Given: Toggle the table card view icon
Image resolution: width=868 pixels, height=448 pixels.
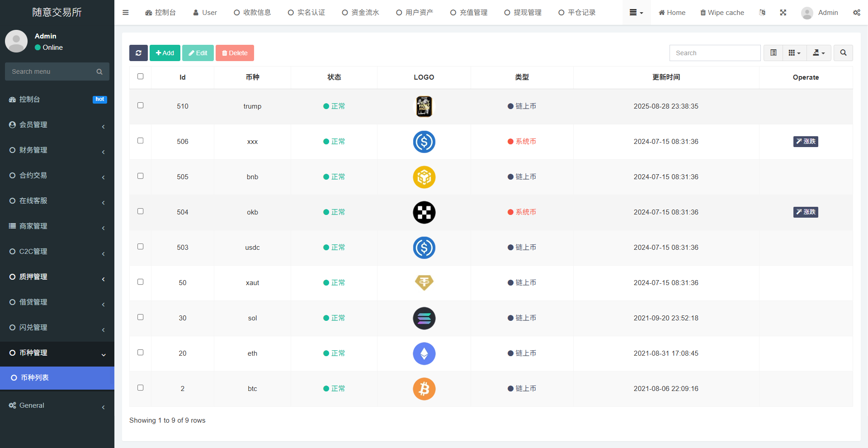Looking at the screenshot, I should 774,53.
